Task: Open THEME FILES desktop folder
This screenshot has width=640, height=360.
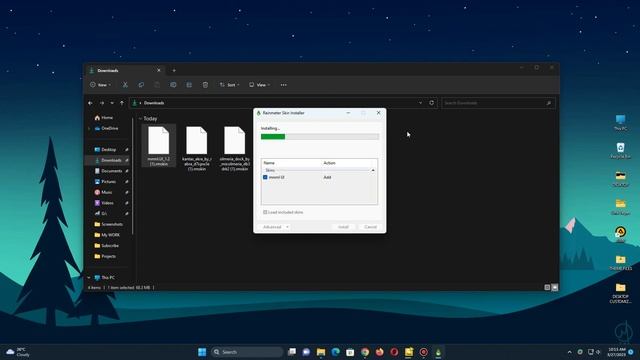Action: pyautogui.click(x=620, y=262)
